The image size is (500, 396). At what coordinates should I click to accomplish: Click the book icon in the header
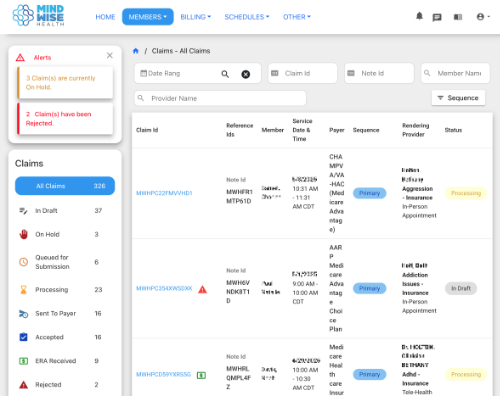point(458,17)
